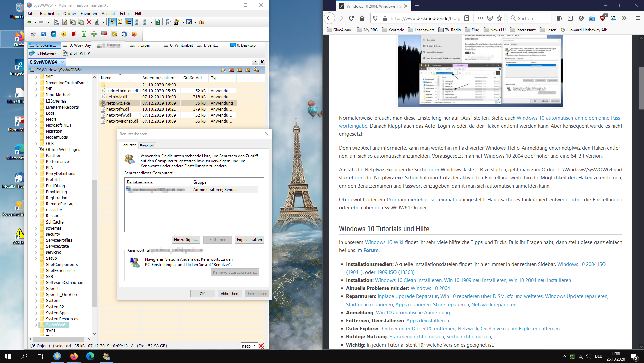This screenshot has width=644, height=363.
Task: Expand the Microsoft.NET folder in tree
Action: tap(36, 125)
